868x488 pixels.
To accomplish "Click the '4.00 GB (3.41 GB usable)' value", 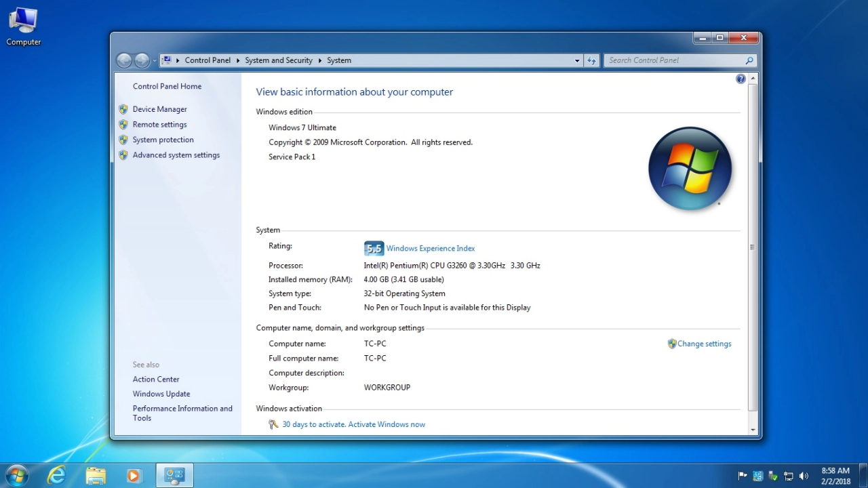I will 404,279.
